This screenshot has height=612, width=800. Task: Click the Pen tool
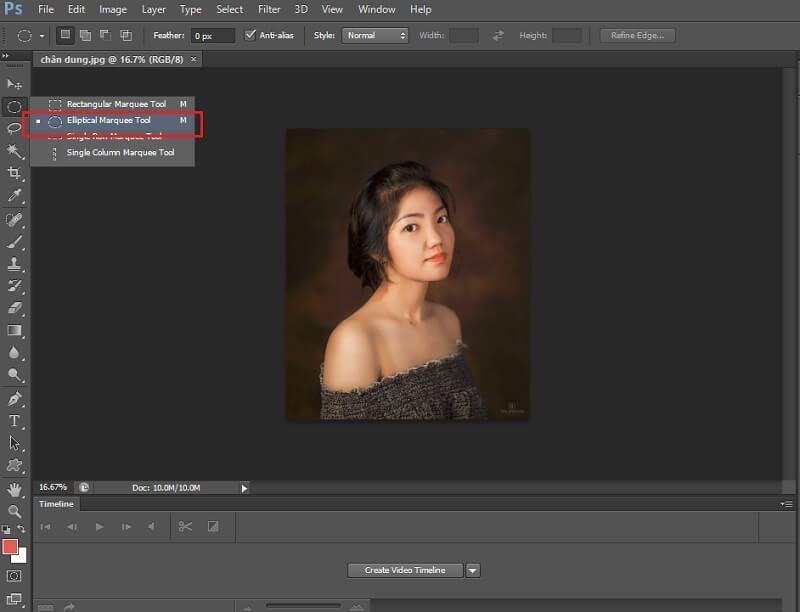(14, 399)
